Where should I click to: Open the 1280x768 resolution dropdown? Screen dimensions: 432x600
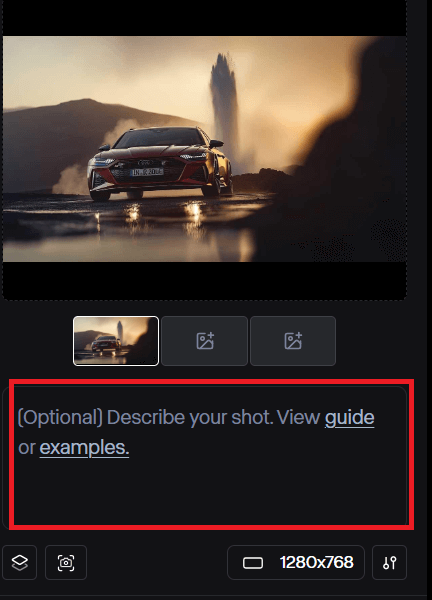tap(296, 562)
